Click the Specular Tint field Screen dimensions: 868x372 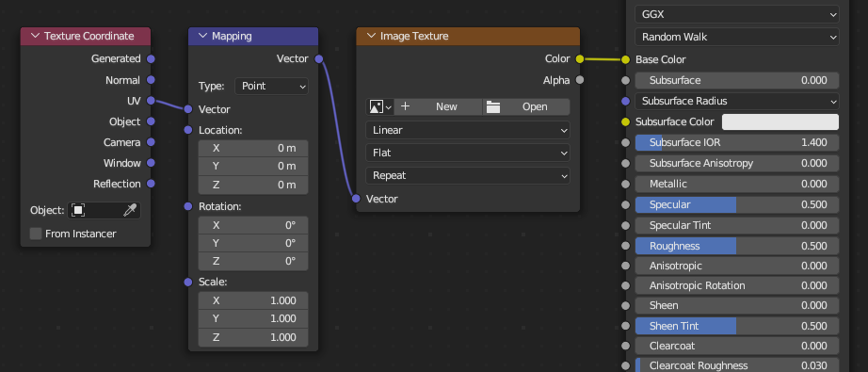pos(737,225)
